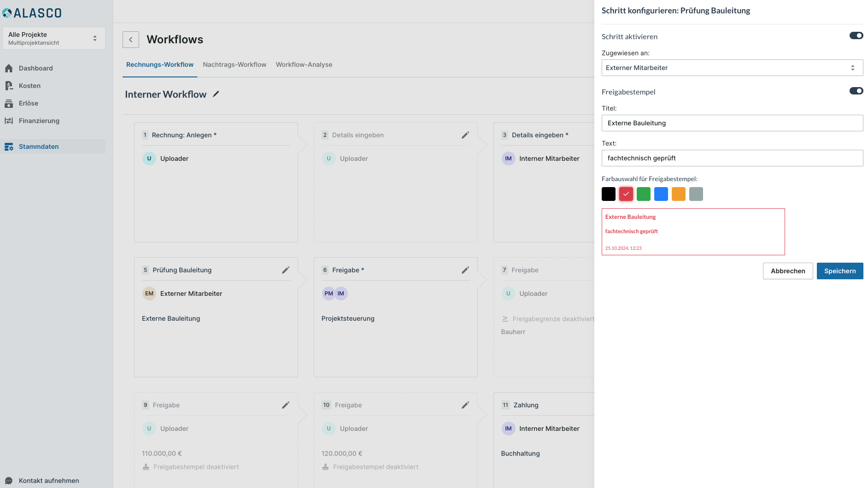The width and height of the screenshot is (868, 488).
Task: Choose the black stamp color swatch
Action: click(608, 194)
